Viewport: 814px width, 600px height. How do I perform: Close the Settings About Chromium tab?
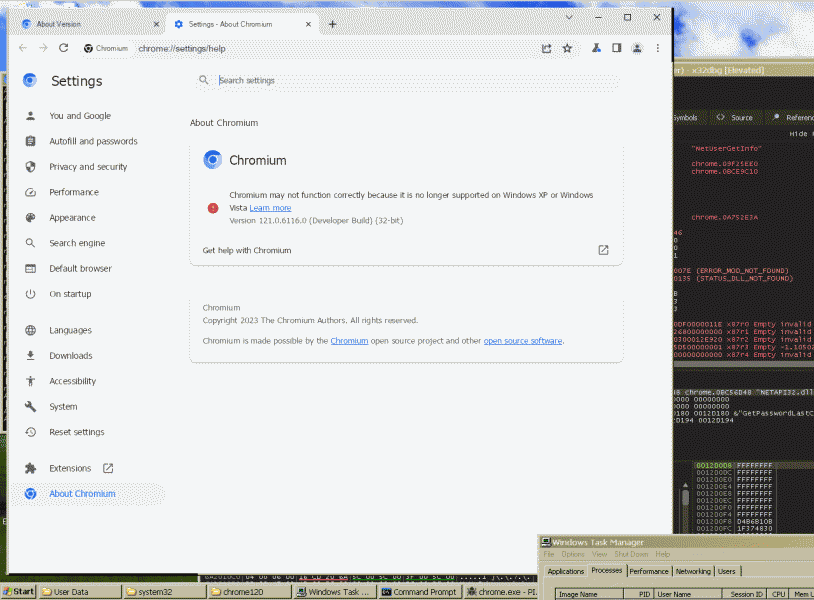308,24
